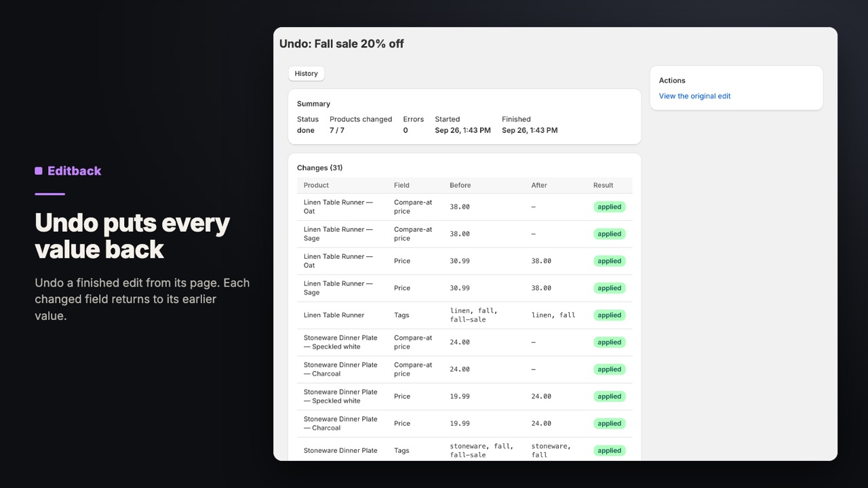Click the "Undo puts every value back" headline

132,236
